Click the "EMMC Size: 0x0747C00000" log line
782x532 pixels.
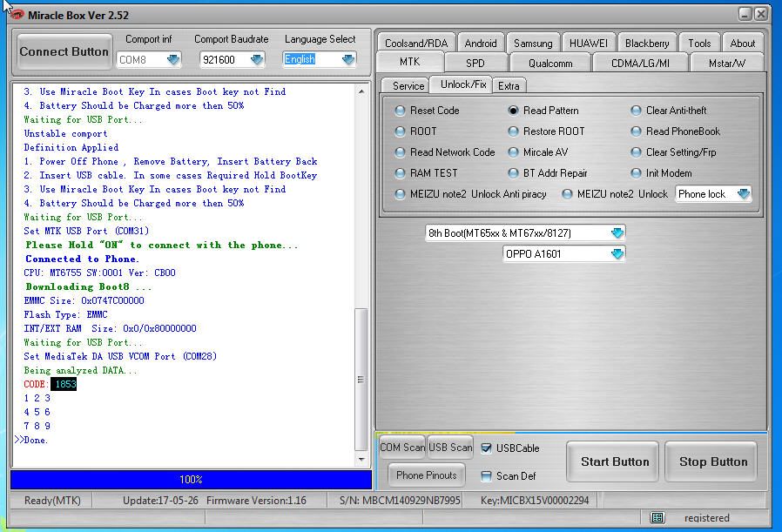[x=84, y=300]
